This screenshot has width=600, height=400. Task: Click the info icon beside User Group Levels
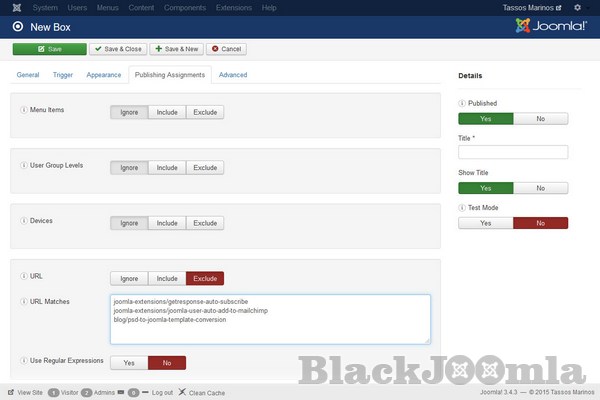23,164
